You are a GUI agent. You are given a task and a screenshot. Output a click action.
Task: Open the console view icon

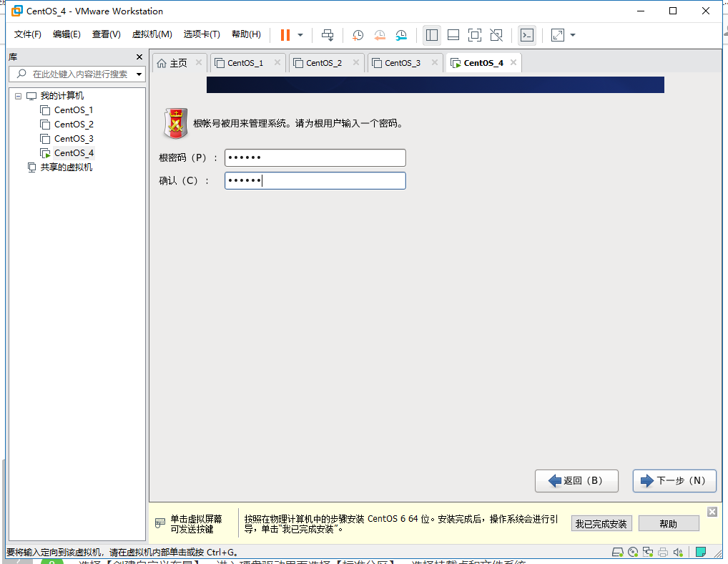tap(527, 35)
